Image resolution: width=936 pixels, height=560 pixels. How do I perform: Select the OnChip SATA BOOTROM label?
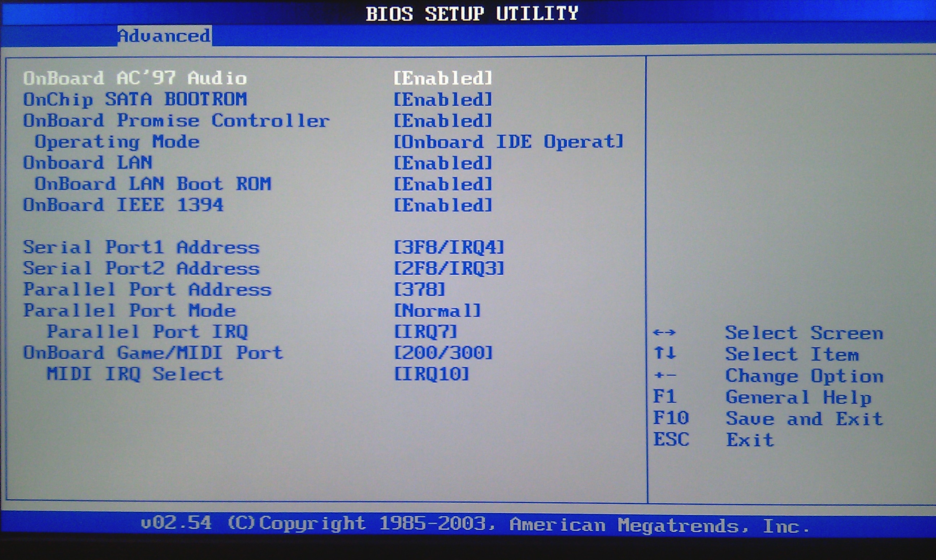point(135,100)
